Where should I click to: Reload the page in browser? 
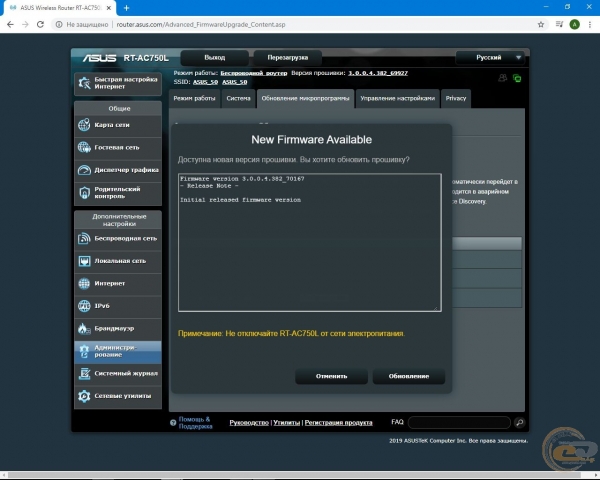click(40, 24)
